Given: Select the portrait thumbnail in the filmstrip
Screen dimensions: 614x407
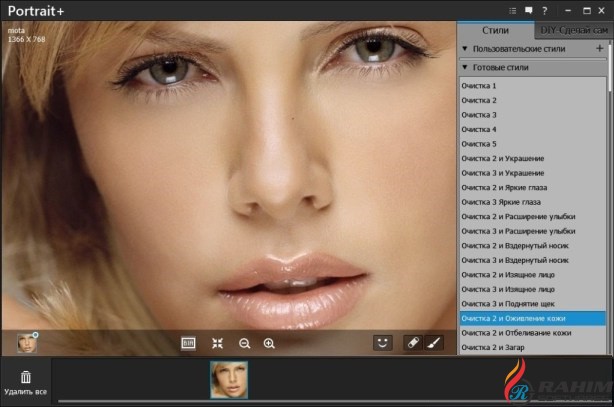Looking at the screenshot, I should pyautogui.click(x=229, y=380).
